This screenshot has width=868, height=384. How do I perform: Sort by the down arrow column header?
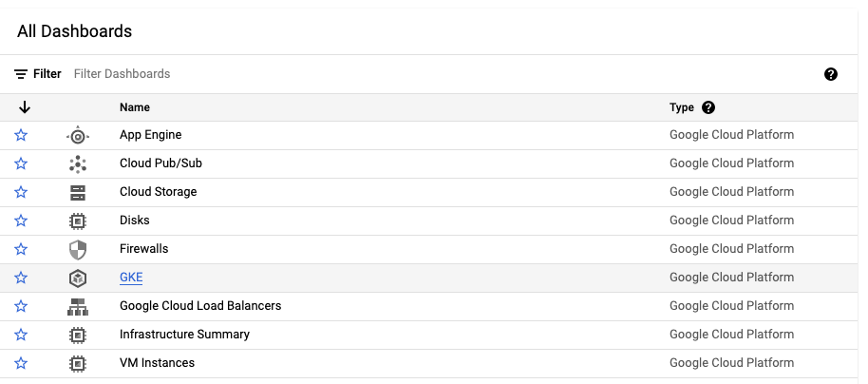point(25,107)
